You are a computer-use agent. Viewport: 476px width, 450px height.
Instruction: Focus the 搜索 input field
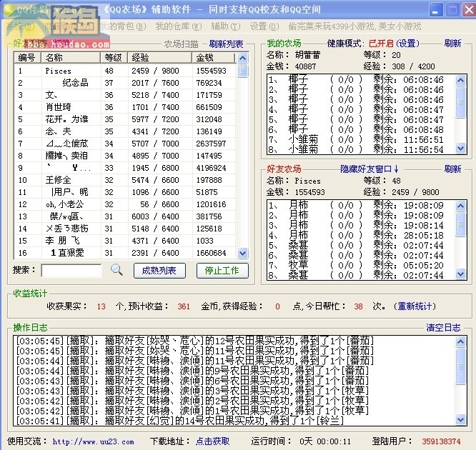tap(71, 271)
